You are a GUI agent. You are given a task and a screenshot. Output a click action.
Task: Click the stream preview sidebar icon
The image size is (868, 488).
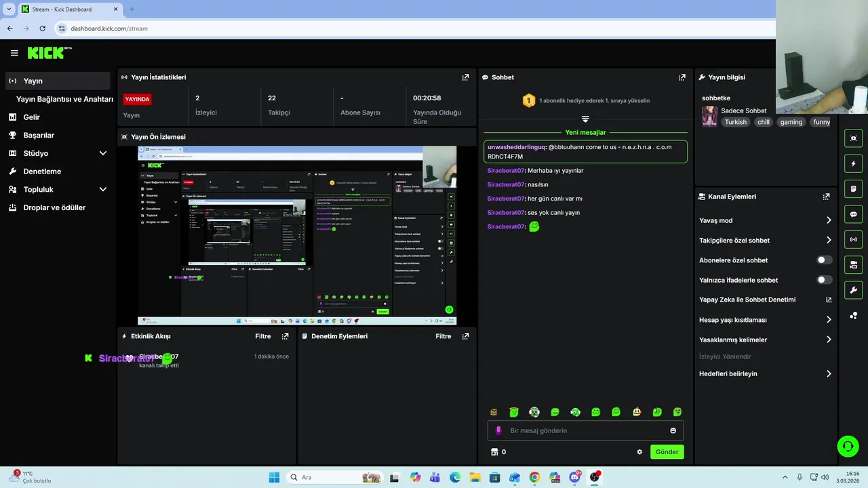853,138
